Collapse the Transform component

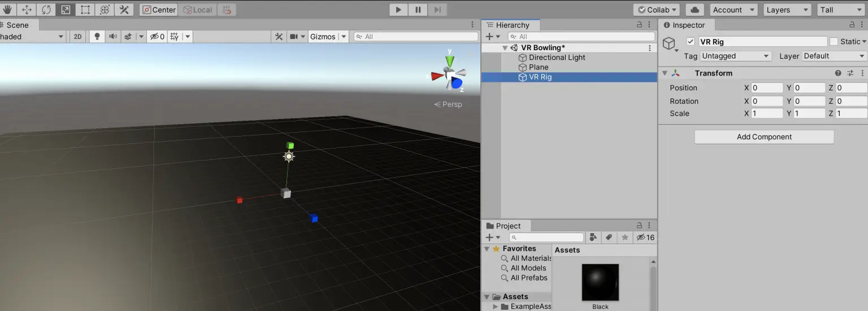pyautogui.click(x=665, y=73)
